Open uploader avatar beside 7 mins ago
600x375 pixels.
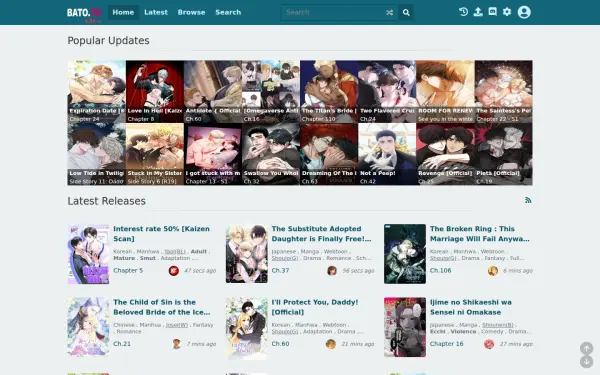(x=176, y=344)
